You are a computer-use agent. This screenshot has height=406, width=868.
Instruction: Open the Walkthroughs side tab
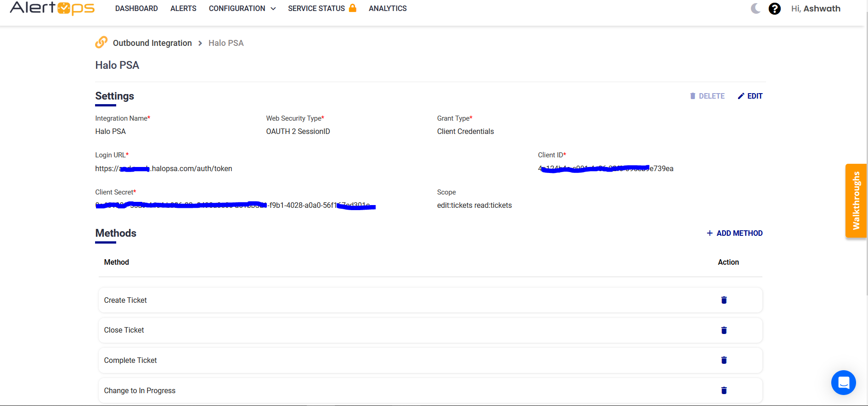[856, 200]
